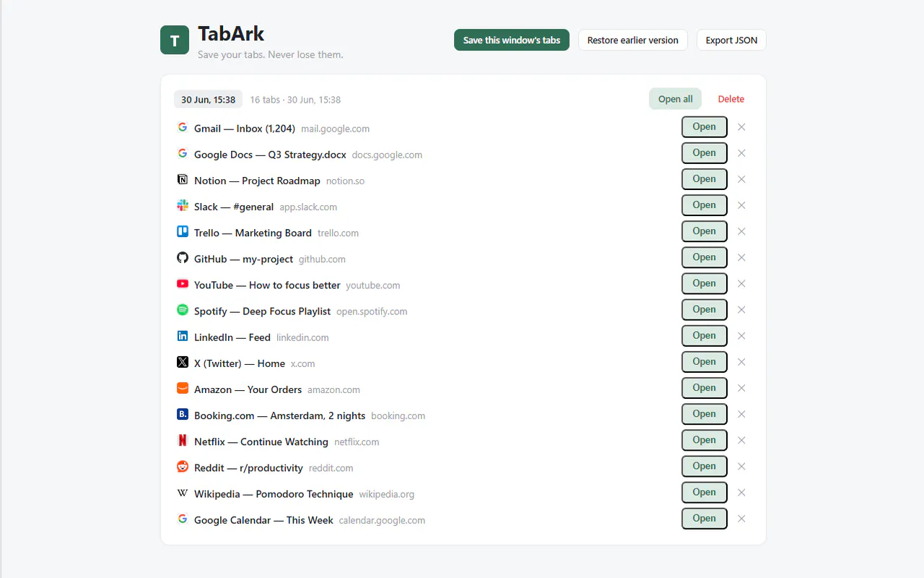Open the Trello Marketing Board tab

(705, 231)
